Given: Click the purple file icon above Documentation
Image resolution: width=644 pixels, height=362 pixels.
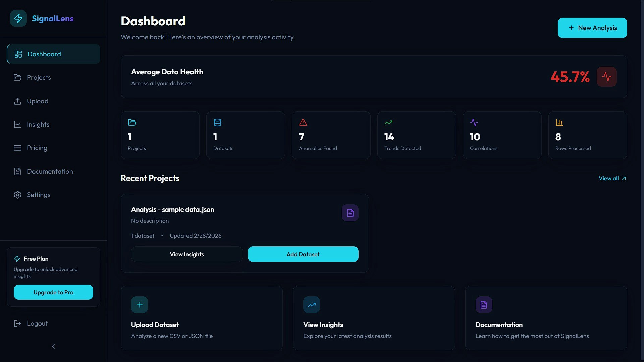Looking at the screenshot, I should (484, 305).
